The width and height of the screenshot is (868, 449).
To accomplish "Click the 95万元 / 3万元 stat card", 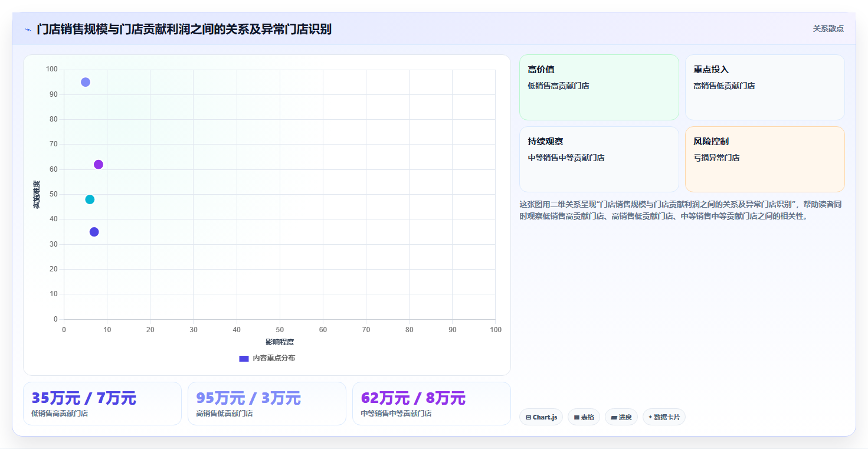I will click(267, 404).
